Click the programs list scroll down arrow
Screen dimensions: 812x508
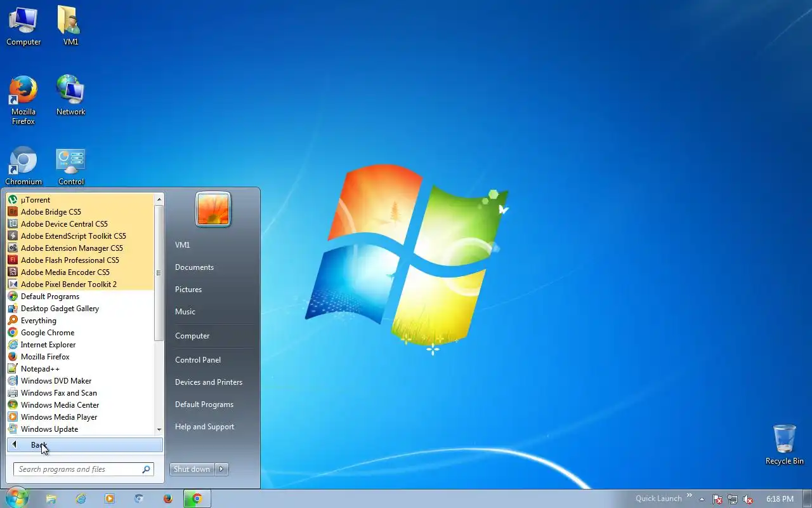tap(159, 430)
